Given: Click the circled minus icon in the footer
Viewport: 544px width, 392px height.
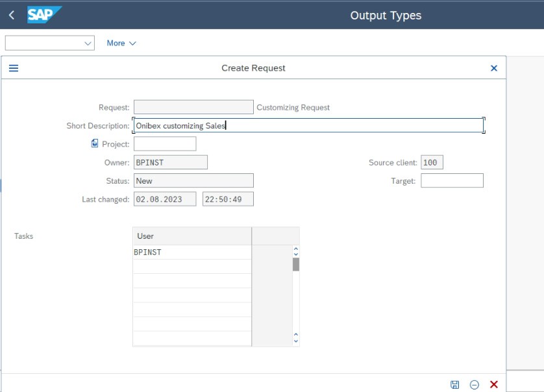Looking at the screenshot, I should point(475,384).
